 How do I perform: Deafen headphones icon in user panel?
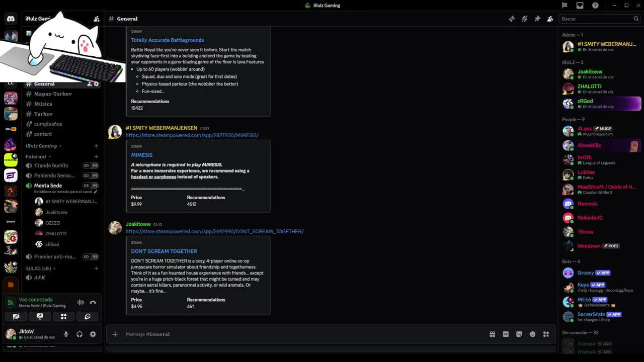click(x=79, y=334)
